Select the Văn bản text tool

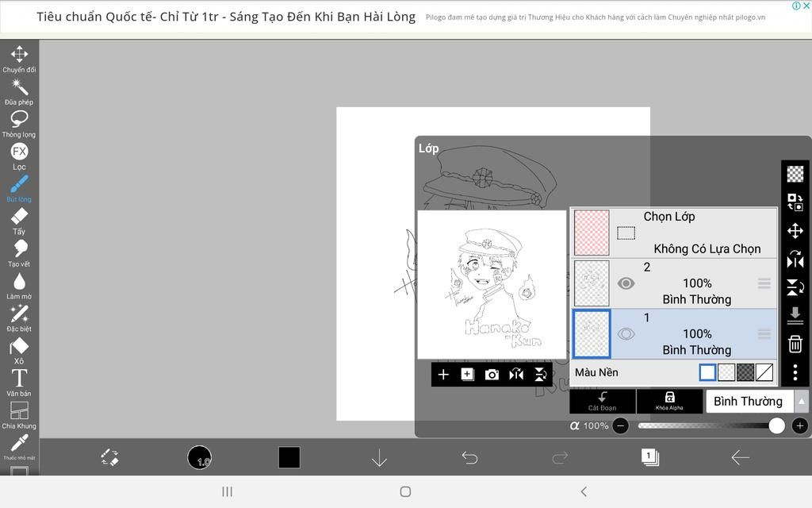click(x=19, y=383)
